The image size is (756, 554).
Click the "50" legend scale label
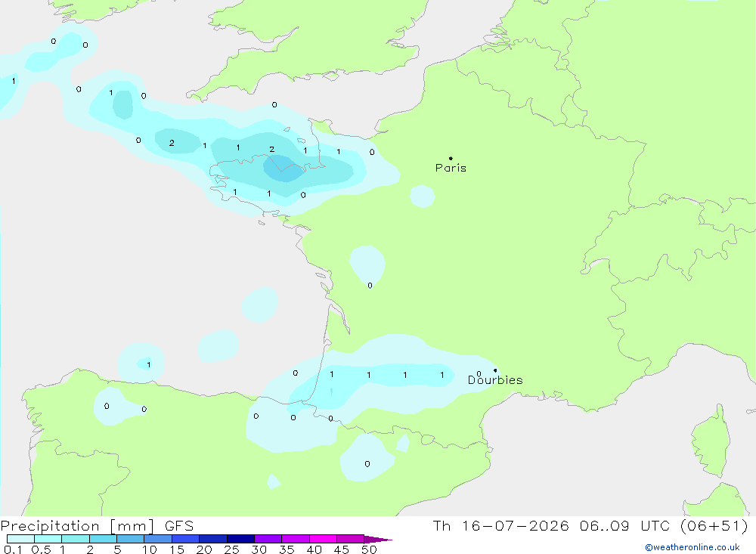pyautogui.click(x=370, y=549)
